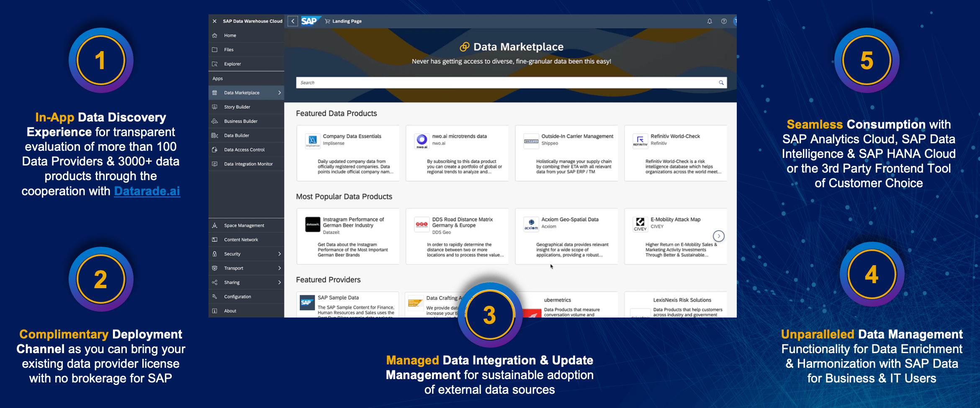Open the Explorer sidebar icon
This screenshot has width=980, height=408.
pyautogui.click(x=215, y=64)
